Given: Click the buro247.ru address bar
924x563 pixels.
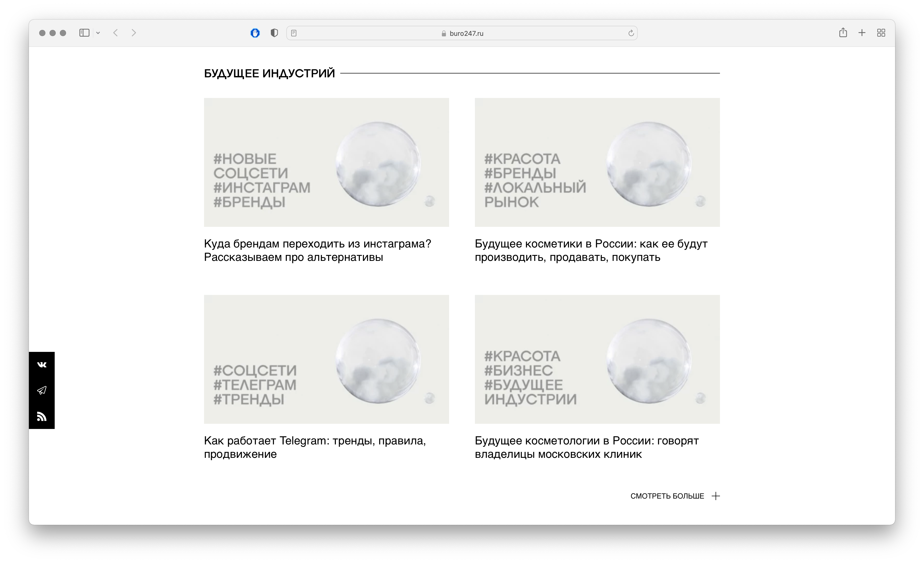Looking at the screenshot, I should pos(462,33).
